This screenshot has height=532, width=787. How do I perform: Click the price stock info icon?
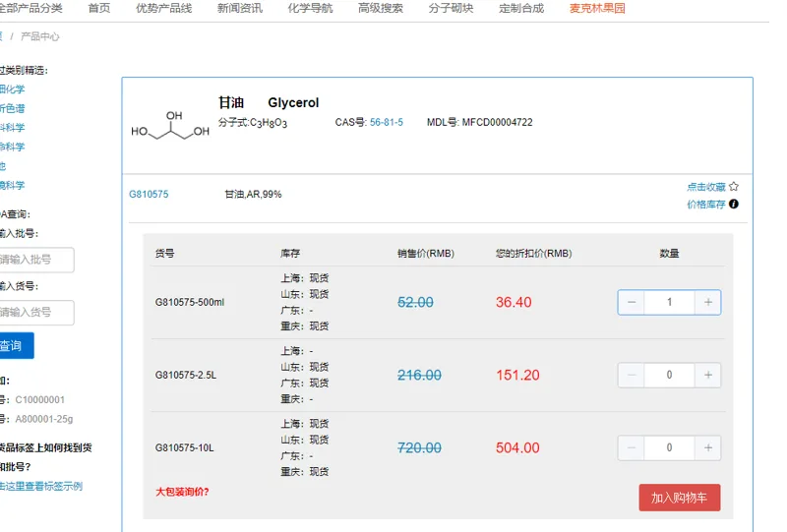[x=733, y=204]
